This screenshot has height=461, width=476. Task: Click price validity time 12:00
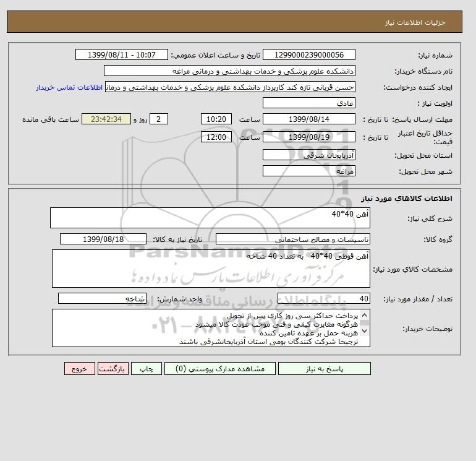(216, 137)
